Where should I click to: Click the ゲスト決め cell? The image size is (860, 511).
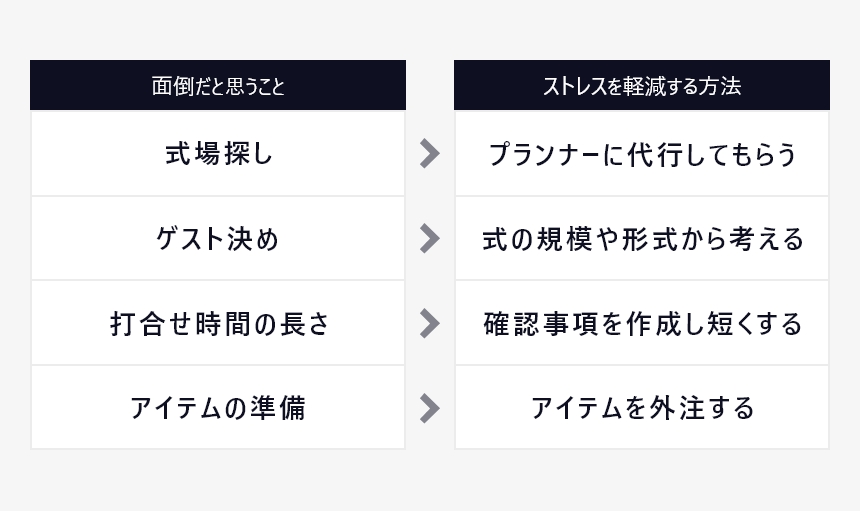(x=218, y=239)
